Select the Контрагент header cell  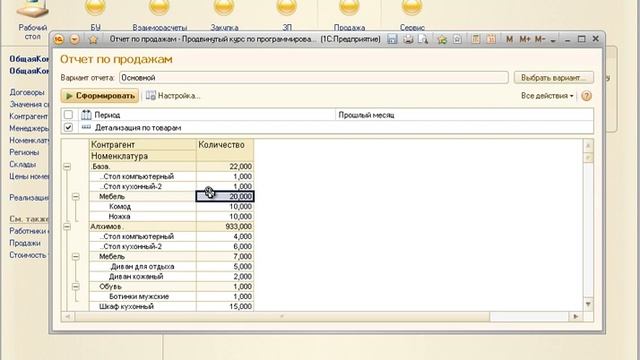[x=142, y=144]
